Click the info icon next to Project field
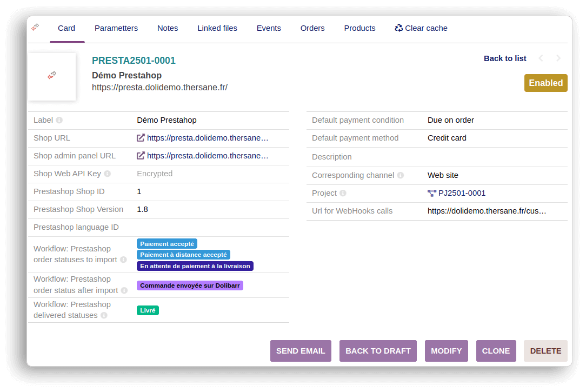 (x=343, y=193)
